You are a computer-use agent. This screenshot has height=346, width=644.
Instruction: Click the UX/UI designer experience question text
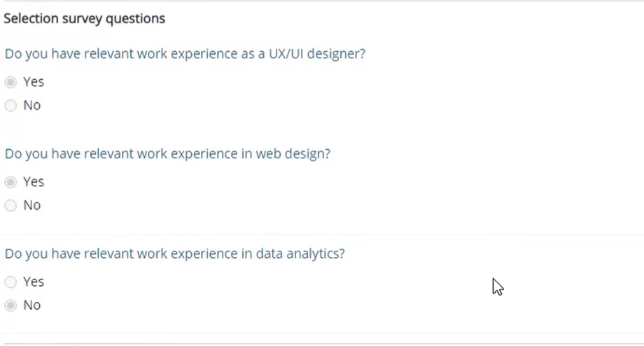(185, 54)
